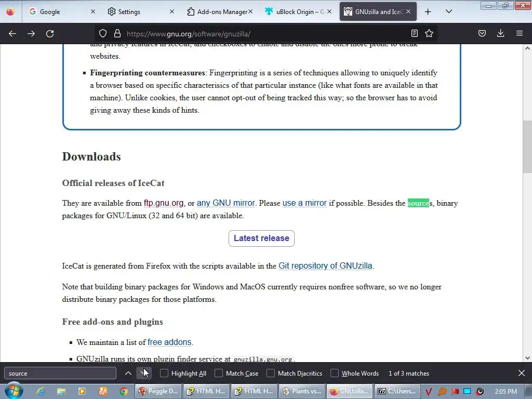Screen dimensions: 532x399
Task: Go back to the previous page
Action: tap(12, 34)
